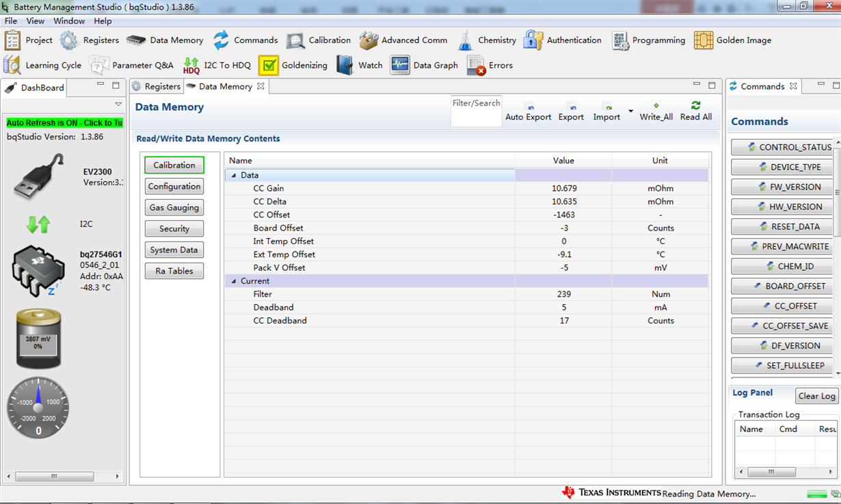This screenshot has height=504, width=841.
Task: Open the Golden Image toolbar icon
Action: pyautogui.click(x=704, y=40)
